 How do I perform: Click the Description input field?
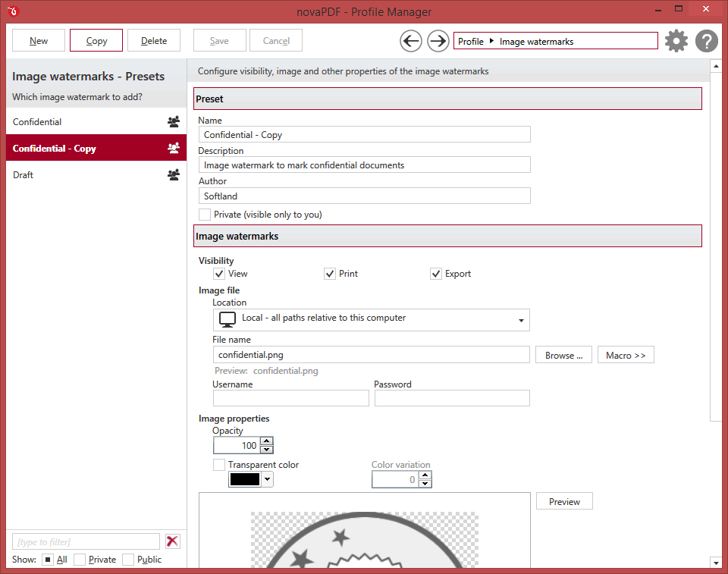pos(365,165)
